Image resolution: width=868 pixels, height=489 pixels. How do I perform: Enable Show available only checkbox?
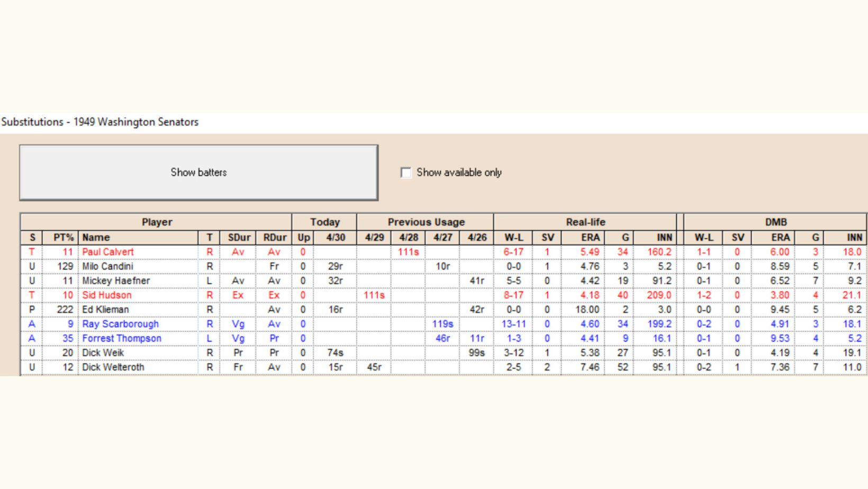coord(406,173)
